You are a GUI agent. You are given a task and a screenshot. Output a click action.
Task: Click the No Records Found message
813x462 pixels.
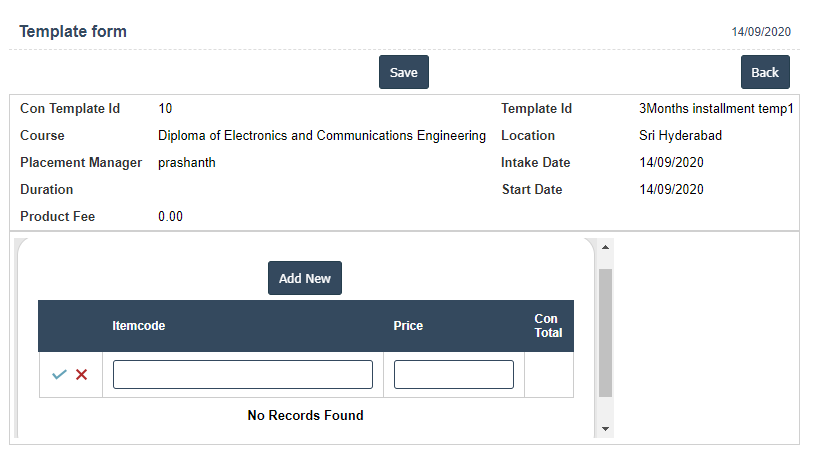coord(305,415)
